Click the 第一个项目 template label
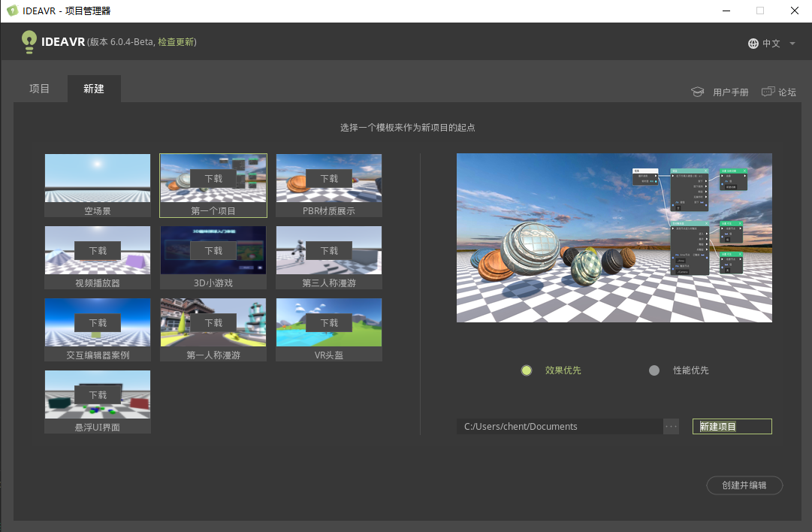The height and width of the screenshot is (532, 812). [x=213, y=211]
